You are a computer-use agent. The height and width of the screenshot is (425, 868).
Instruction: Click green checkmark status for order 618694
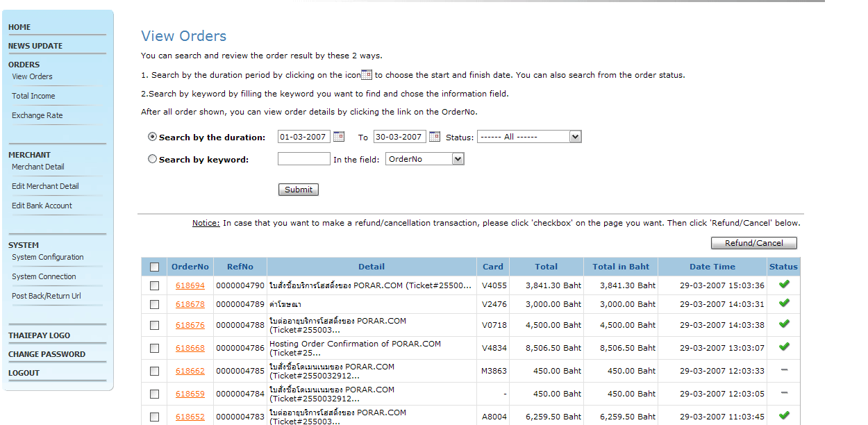[x=784, y=284]
